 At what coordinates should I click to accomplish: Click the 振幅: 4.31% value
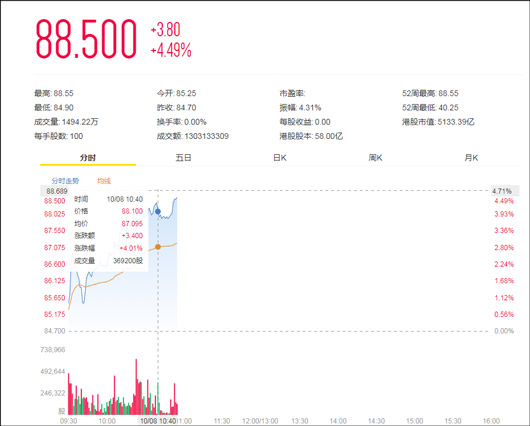pyautogui.click(x=300, y=108)
